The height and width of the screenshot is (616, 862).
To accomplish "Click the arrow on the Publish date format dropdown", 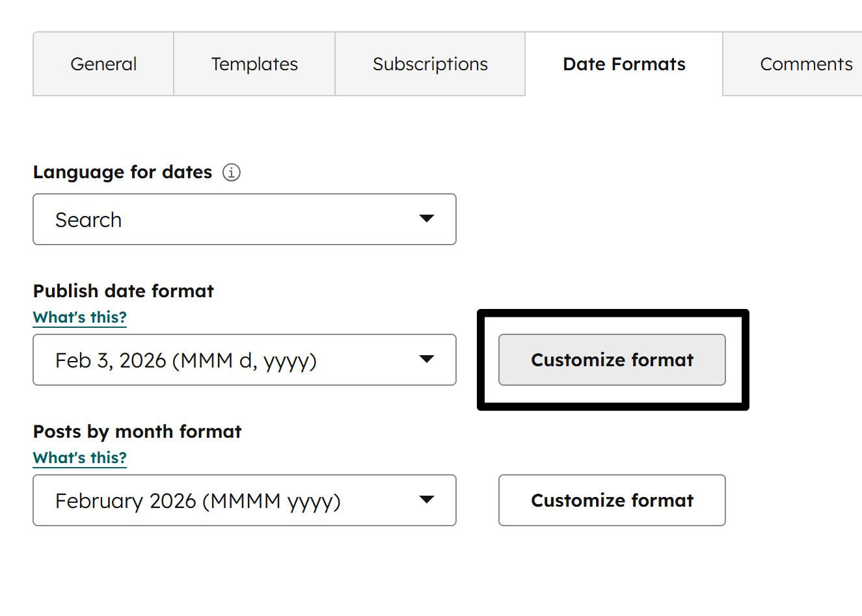I will pos(427,360).
